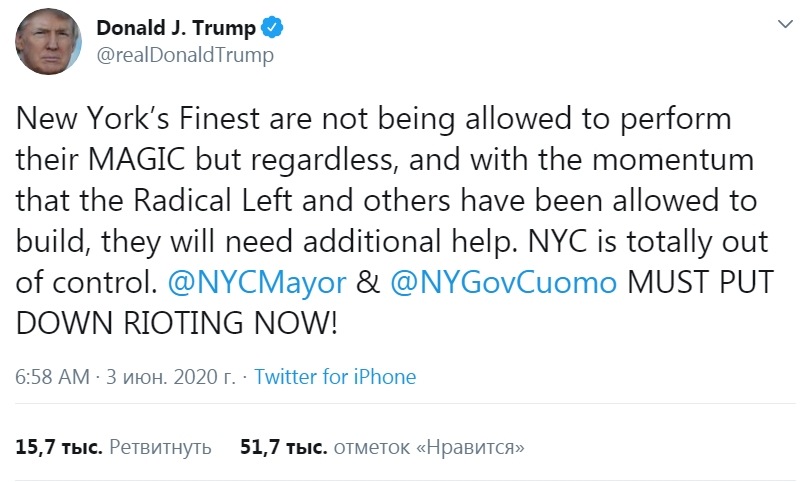Click the blue verified badge icon
Image resolution: width=811 pixels, height=482 pixels.
coord(268,28)
